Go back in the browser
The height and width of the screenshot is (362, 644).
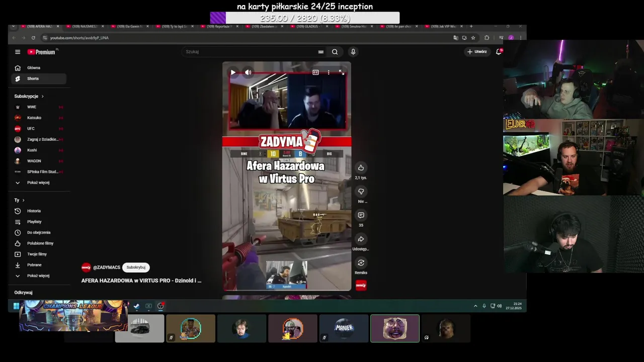tap(14, 38)
